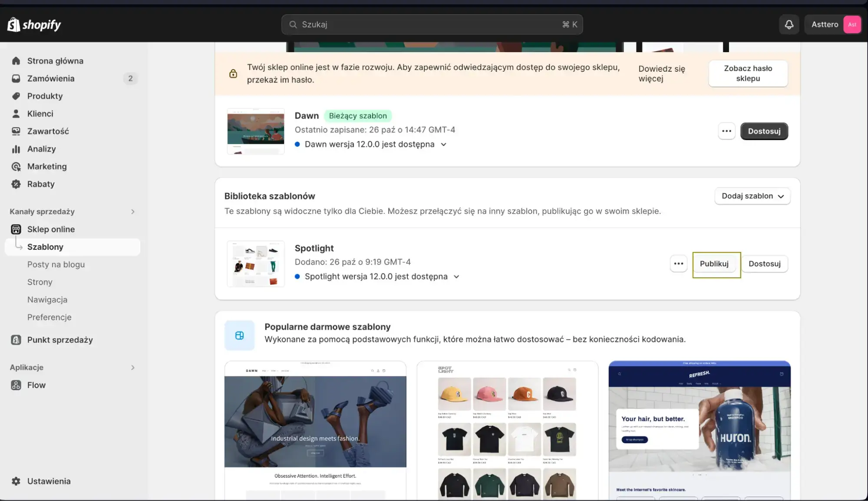Click the Produkty tag icon
868x501 pixels.
[x=16, y=96]
